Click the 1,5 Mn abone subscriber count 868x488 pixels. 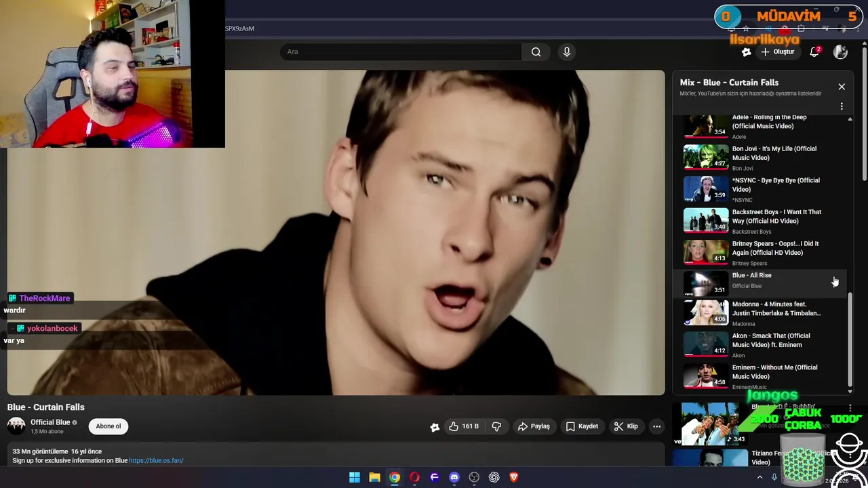[47, 432]
